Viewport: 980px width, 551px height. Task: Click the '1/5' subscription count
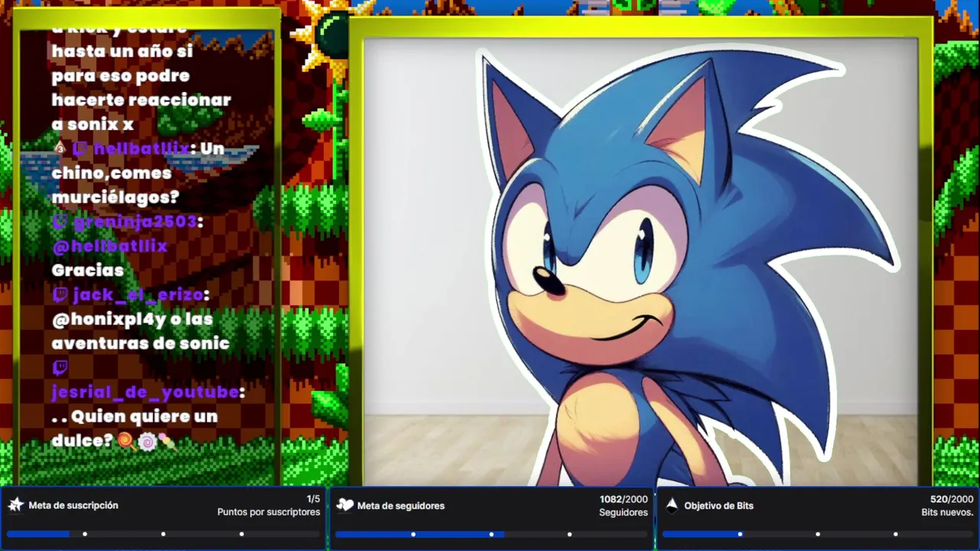tap(313, 499)
